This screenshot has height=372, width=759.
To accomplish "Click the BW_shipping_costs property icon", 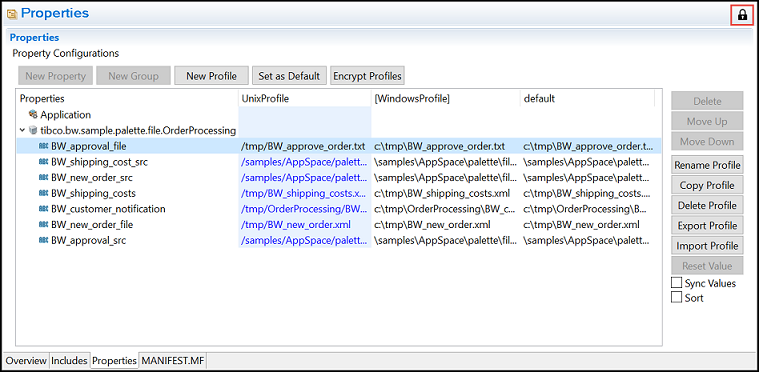I will click(x=44, y=193).
